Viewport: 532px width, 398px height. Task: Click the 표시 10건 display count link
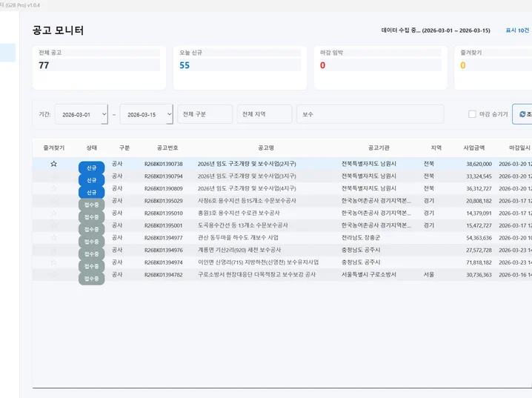[x=516, y=30]
